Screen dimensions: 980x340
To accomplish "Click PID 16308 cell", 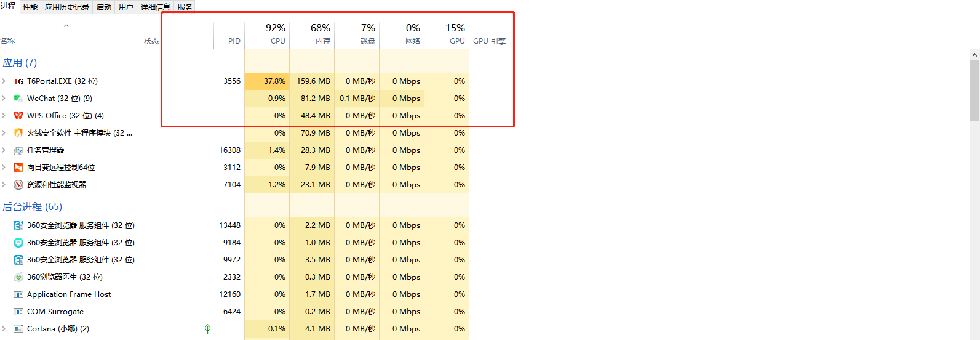I will pyautogui.click(x=229, y=150).
